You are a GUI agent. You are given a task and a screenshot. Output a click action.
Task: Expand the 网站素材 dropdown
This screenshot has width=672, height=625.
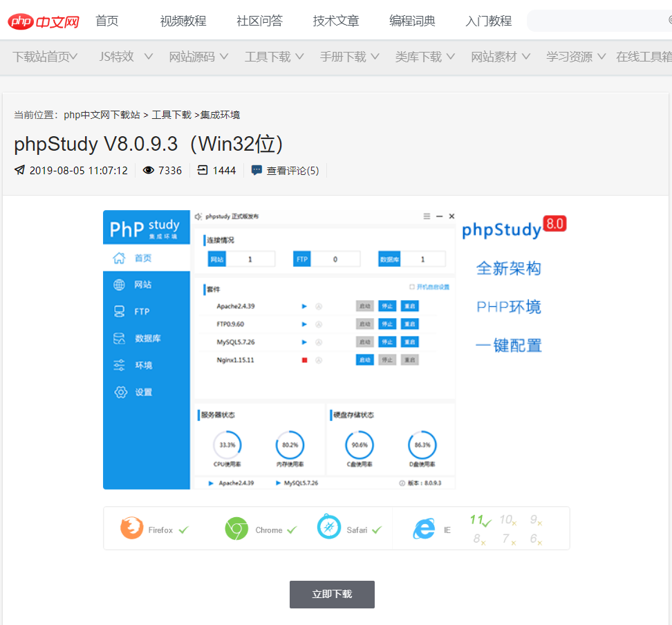tap(498, 57)
